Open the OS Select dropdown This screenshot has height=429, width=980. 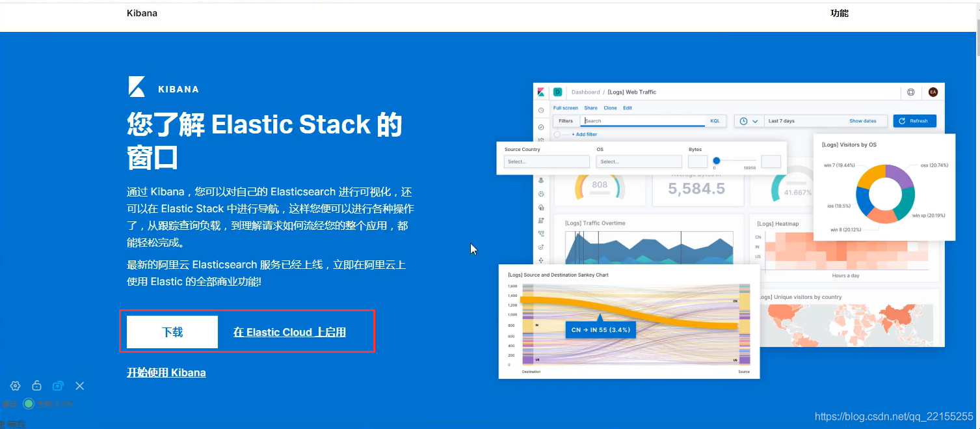[x=639, y=161]
